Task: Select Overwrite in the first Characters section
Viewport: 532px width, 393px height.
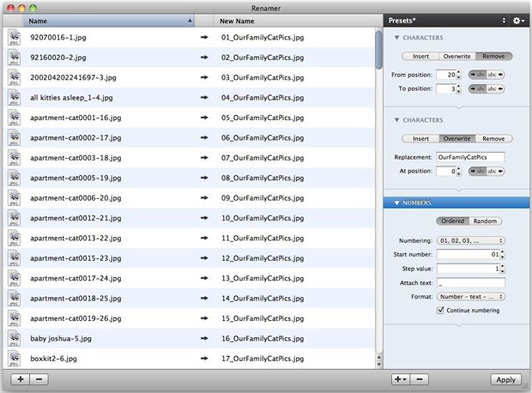Action: coord(456,56)
